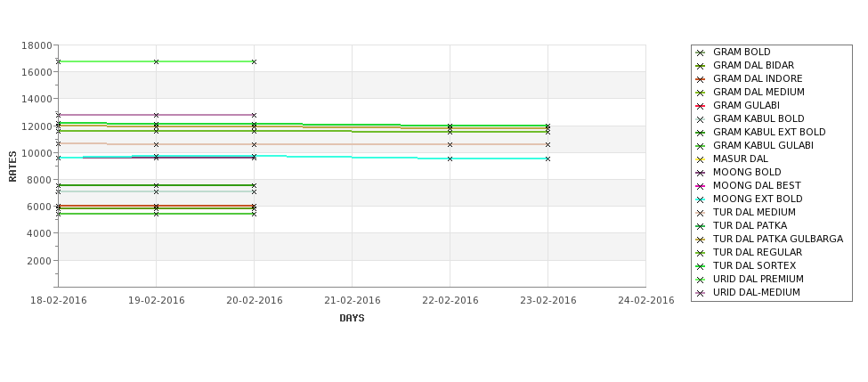Image resolution: width=868 pixels, height=382 pixels.
Task: Click the GRAM DAL INDORE legend marker
Action: pos(701,79)
